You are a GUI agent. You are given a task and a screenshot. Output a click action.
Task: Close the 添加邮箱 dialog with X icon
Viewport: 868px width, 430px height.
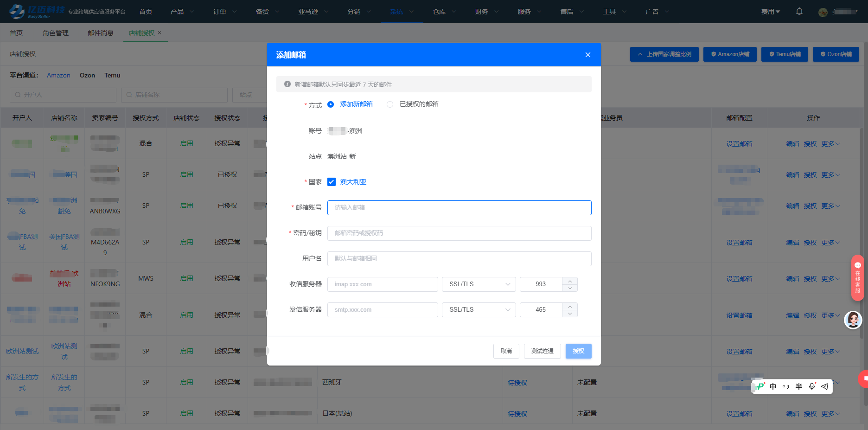(x=588, y=55)
